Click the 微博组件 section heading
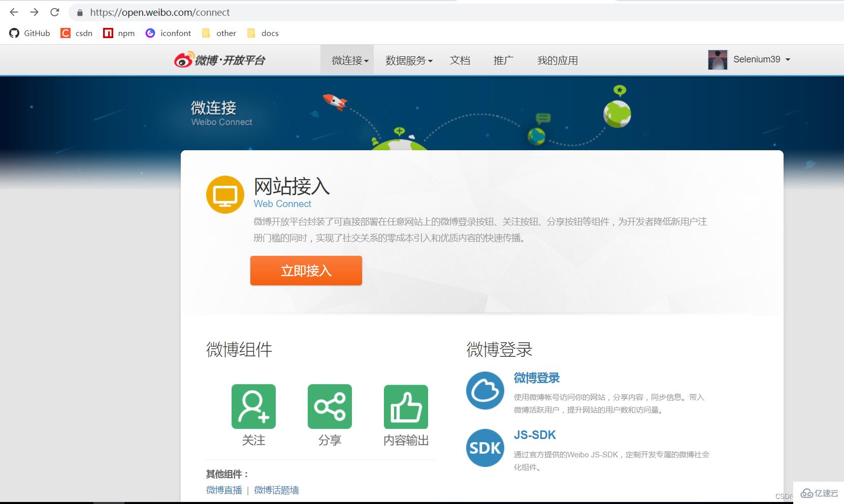Viewport: 844px width, 504px height. click(x=239, y=349)
